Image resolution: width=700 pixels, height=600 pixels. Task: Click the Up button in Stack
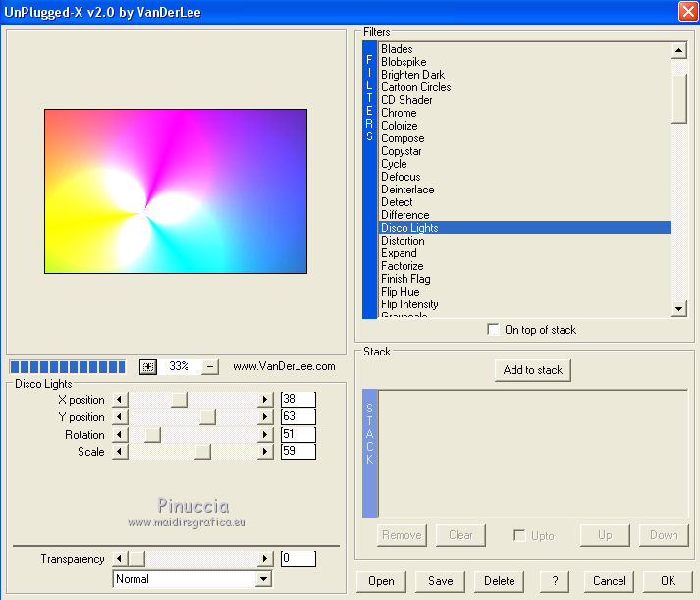pos(605,535)
